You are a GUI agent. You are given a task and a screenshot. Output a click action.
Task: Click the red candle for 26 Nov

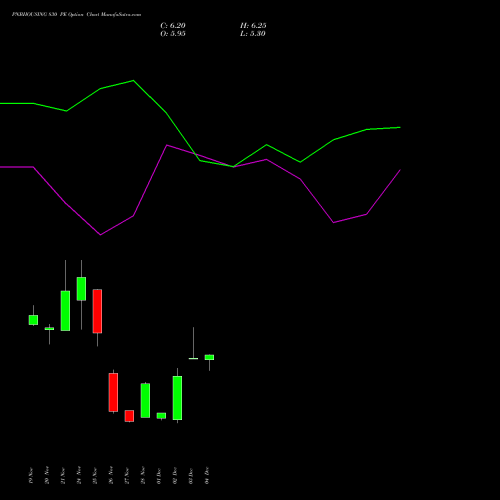click(x=113, y=392)
